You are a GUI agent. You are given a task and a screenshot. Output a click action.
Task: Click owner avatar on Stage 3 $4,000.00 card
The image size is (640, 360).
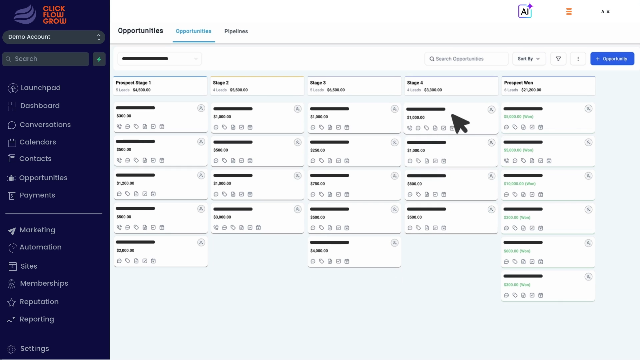[394, 243]
